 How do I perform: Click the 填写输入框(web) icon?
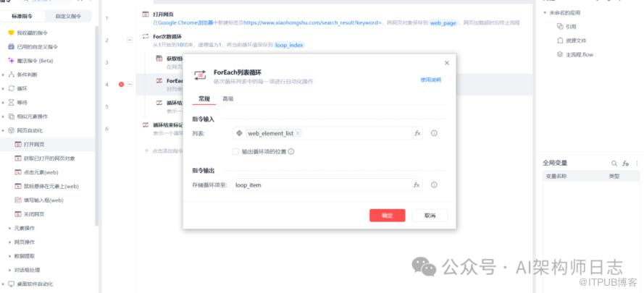coord(17,200)
